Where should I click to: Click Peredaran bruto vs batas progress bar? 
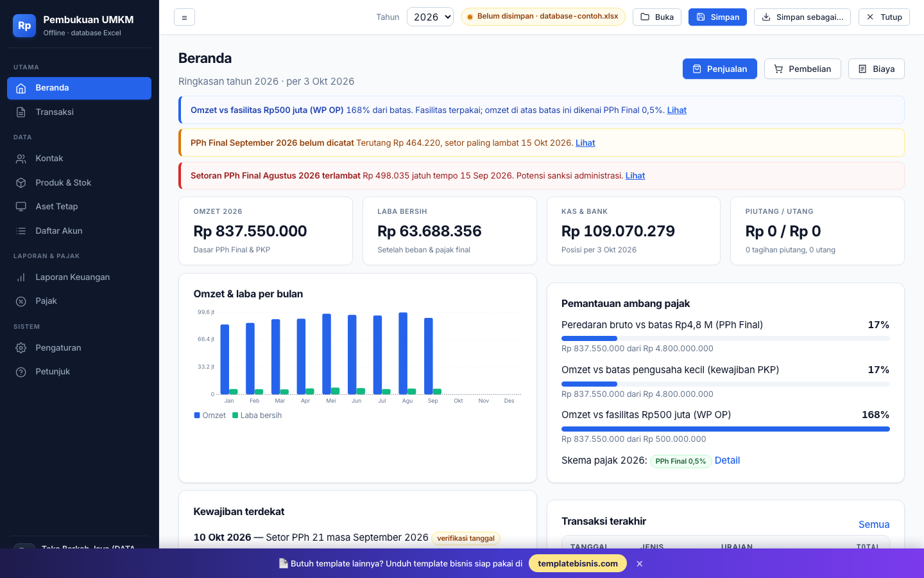click(x=726, y=338)
